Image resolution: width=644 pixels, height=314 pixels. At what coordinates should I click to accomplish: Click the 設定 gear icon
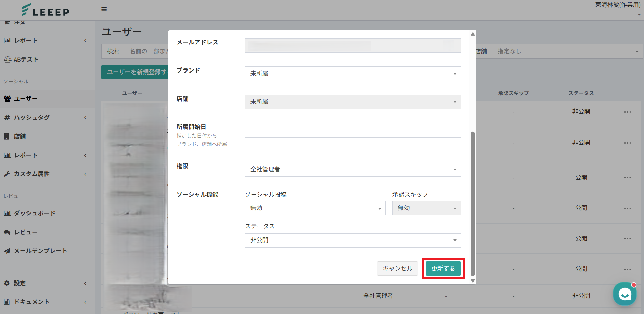click(7, 283)
